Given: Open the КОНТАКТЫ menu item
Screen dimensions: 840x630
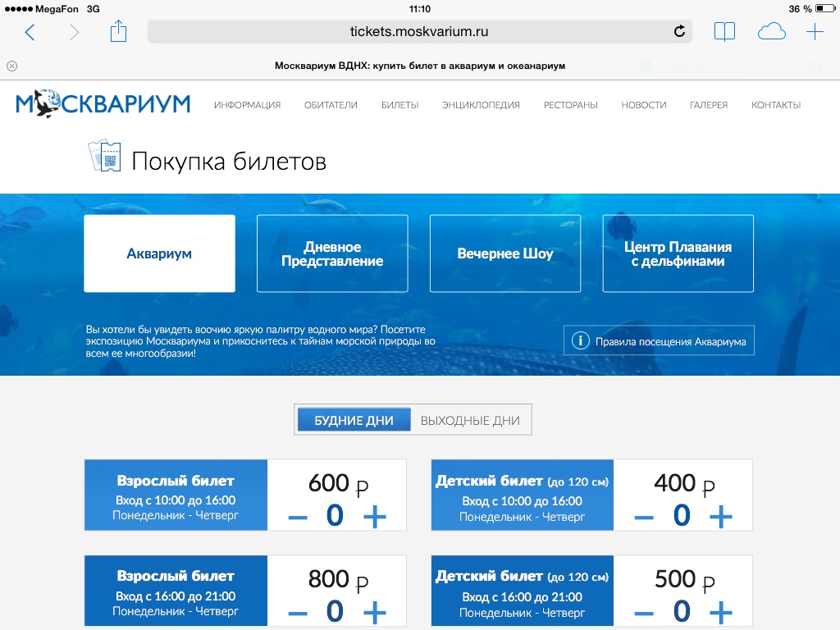Looking at the screenshot, I should 776,105.
